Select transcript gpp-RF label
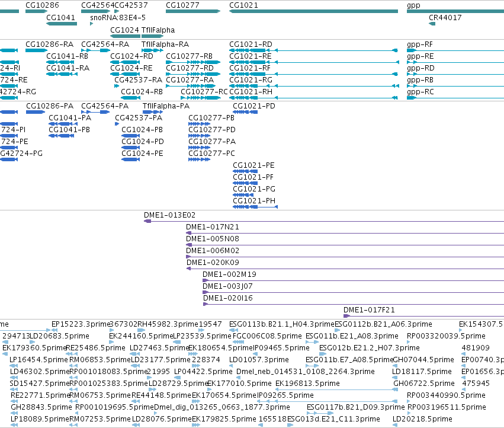504x428 pixels. [x=420, y=44]
